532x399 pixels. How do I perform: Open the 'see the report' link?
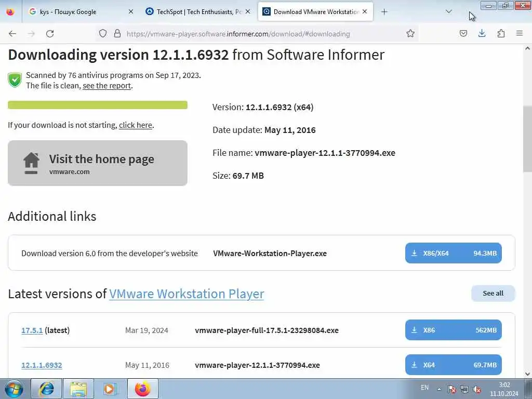pyautogui.click(x=107, y=86)
